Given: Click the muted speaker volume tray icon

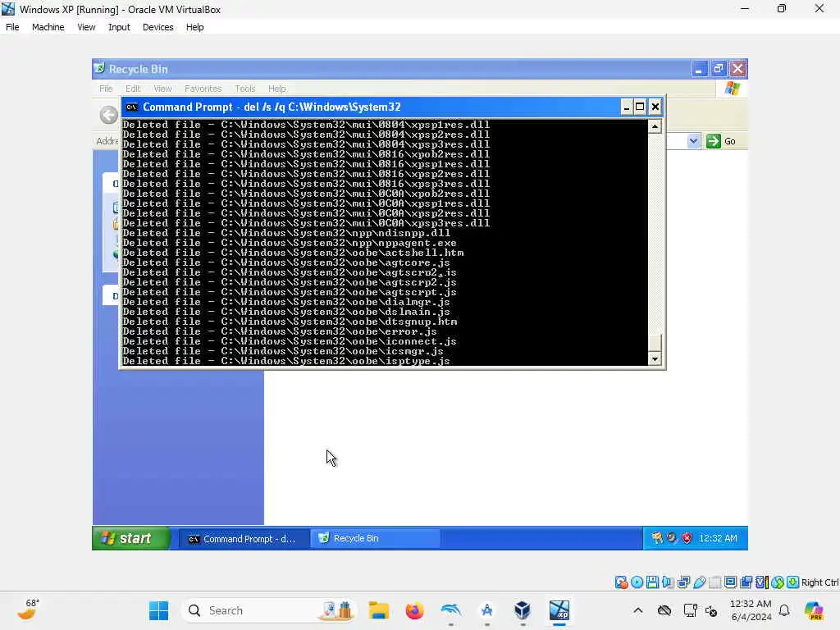Looking at the screenshot, I should [711, 610].
